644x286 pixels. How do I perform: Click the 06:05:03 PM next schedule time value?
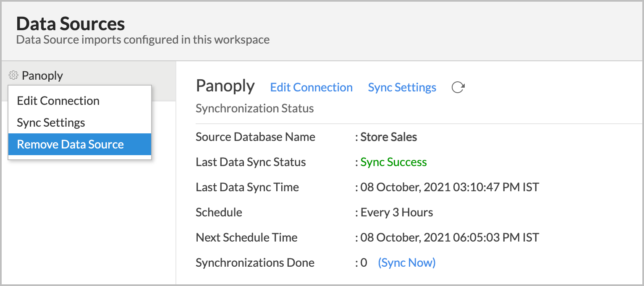[450, 237]
